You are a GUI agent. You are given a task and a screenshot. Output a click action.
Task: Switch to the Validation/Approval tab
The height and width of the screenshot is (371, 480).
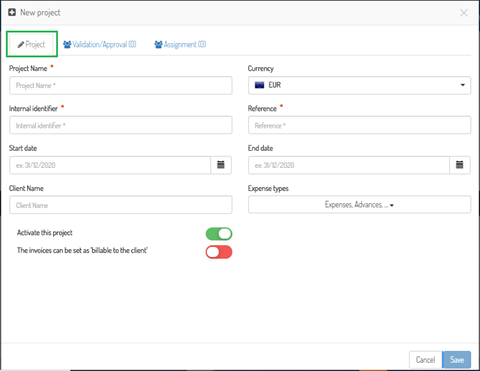pyautogui.click(x=100, y=44)
